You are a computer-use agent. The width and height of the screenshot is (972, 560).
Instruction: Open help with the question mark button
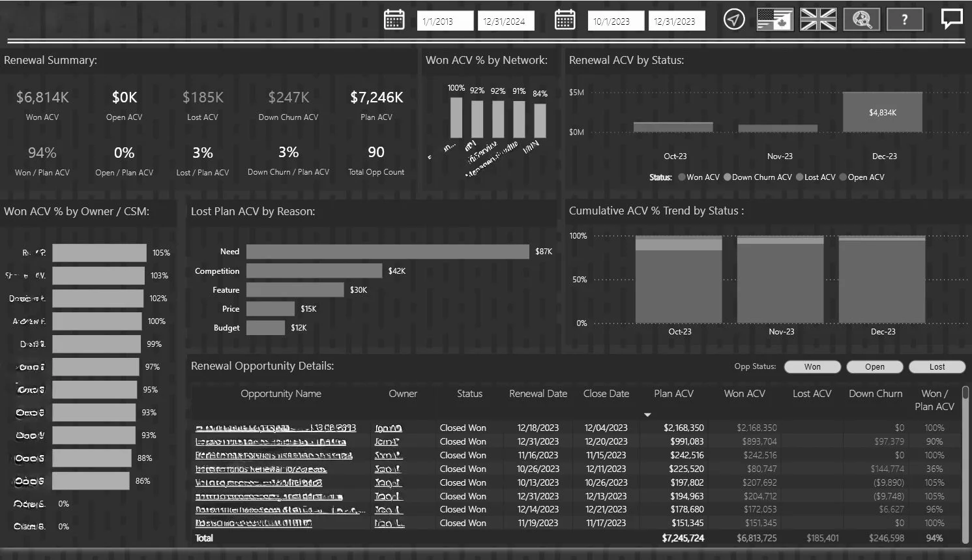point(904,20)
